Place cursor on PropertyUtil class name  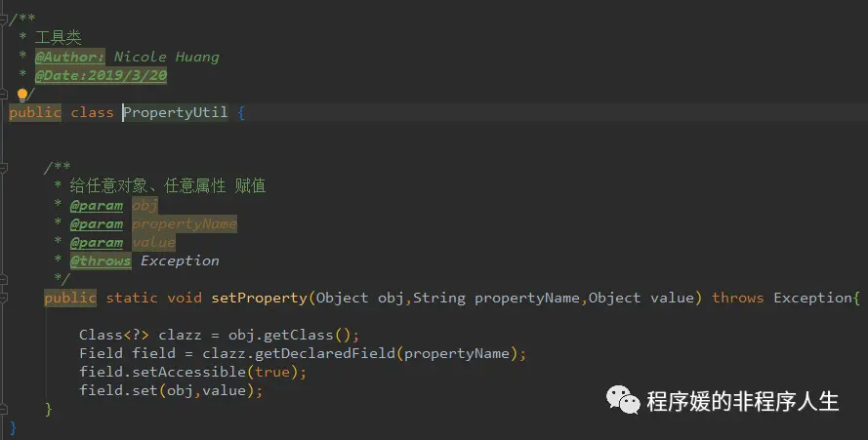click(x=175, y=112)
